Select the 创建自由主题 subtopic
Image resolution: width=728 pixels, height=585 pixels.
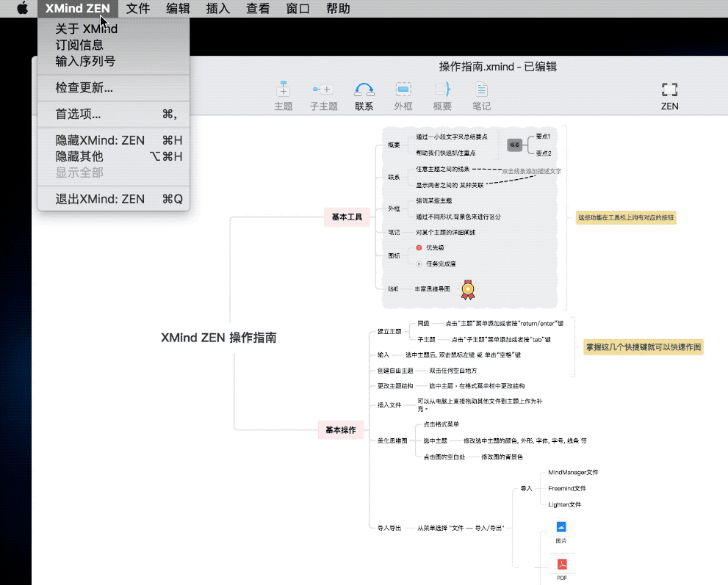click(x=395, y=371)
